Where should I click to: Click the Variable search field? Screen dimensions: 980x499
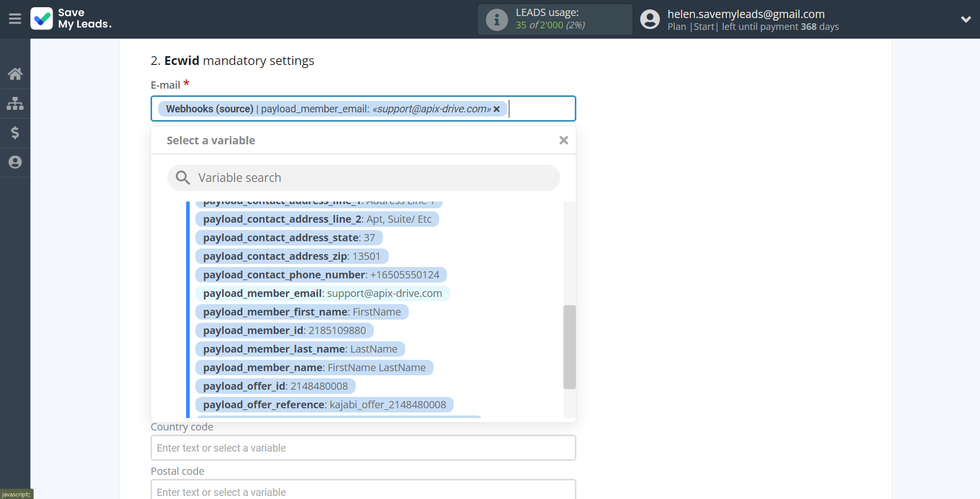tap(363, 178)
